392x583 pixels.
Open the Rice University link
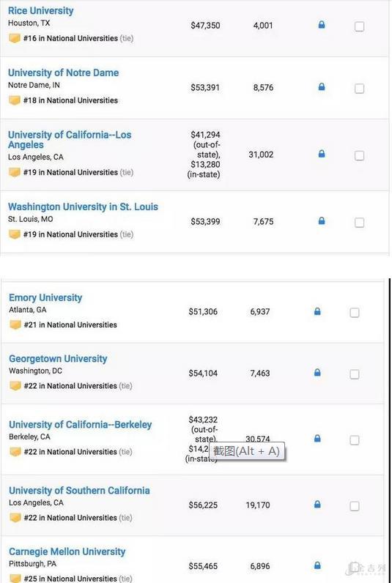[x=40, y=11]
